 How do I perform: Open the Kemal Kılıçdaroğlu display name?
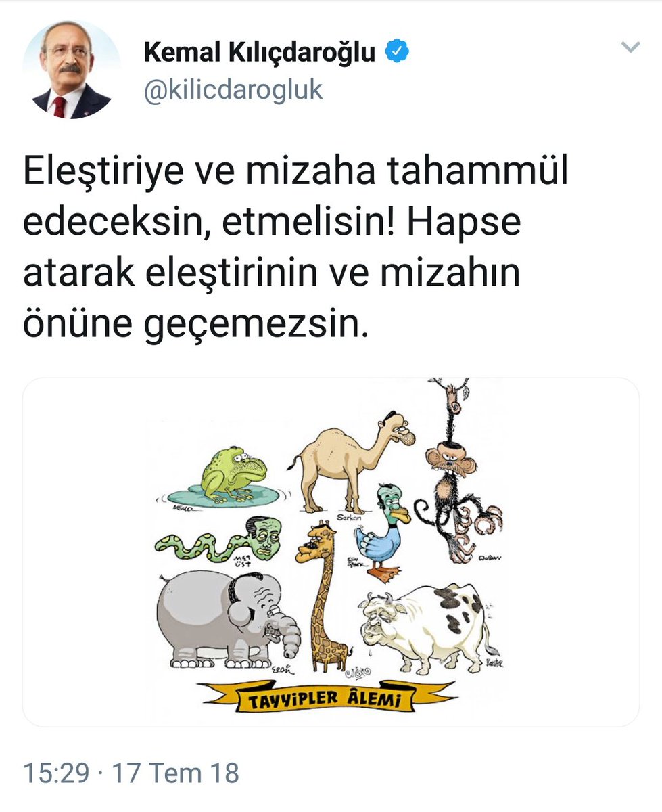259,52
